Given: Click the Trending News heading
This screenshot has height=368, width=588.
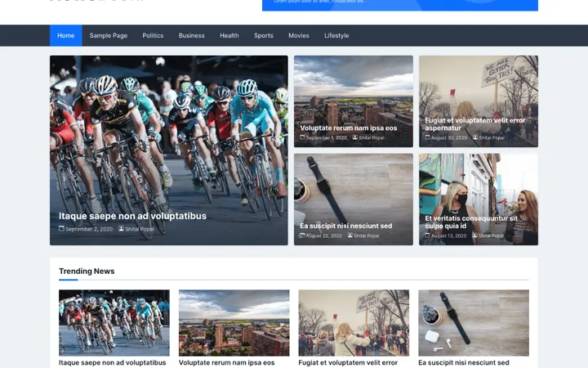Looking at the screenshot, I should pos(87,272).
